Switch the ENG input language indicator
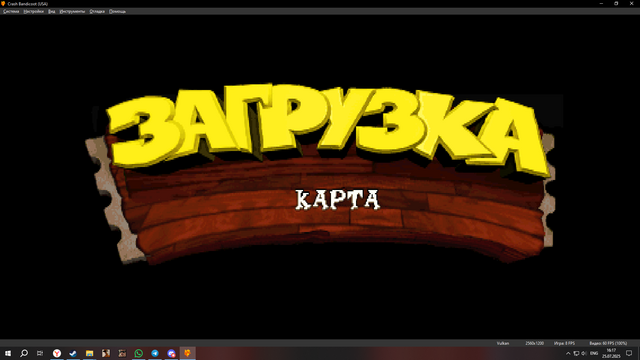Image resolution: width=640 pixels, height=360 pixels. tap(594, 353)
